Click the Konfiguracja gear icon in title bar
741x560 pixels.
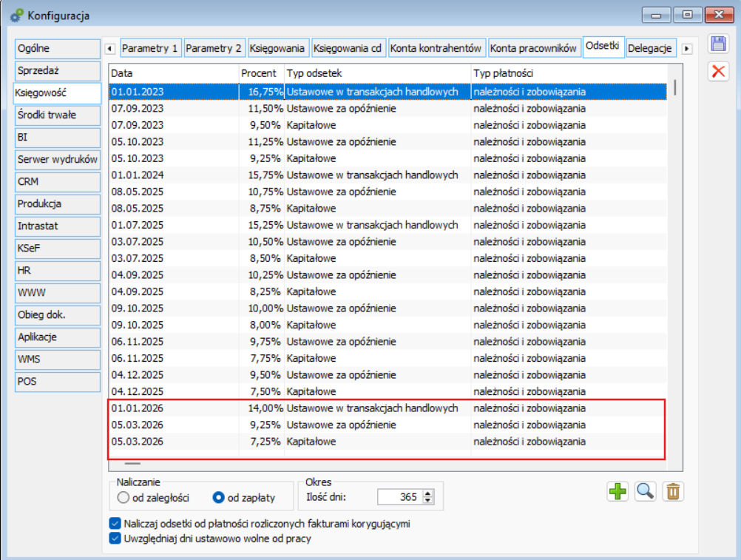pyautogui.click(x=16, y=14)
